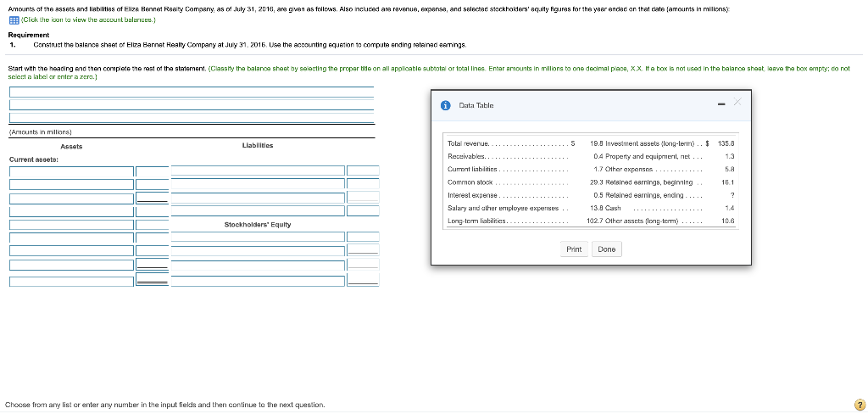Click the value 29.3 in the table
This screenshot has width=868, height=414.
[597, 182]
